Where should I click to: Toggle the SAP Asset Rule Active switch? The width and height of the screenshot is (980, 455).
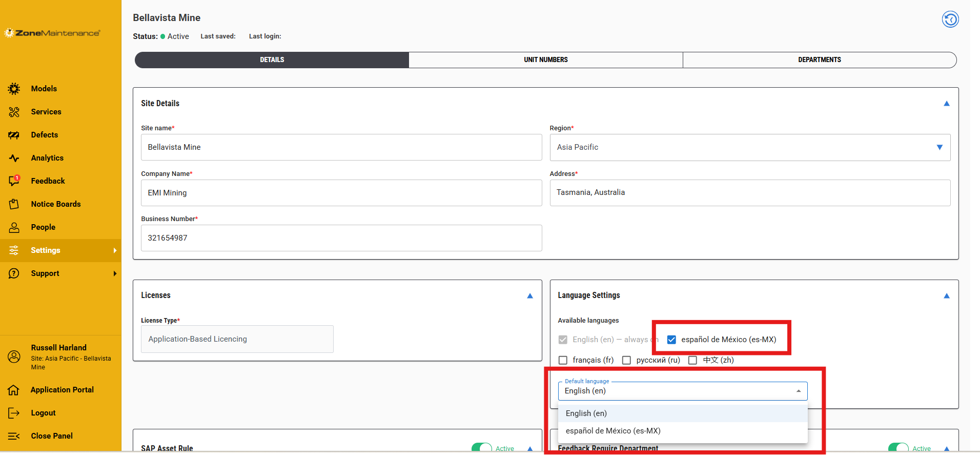tap(482, 448)
